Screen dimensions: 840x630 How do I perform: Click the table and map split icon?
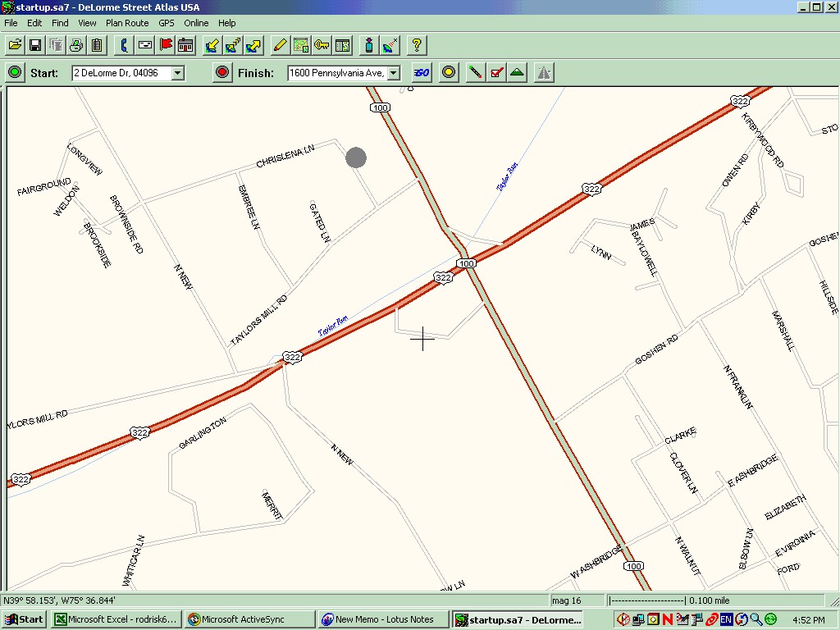342,46
